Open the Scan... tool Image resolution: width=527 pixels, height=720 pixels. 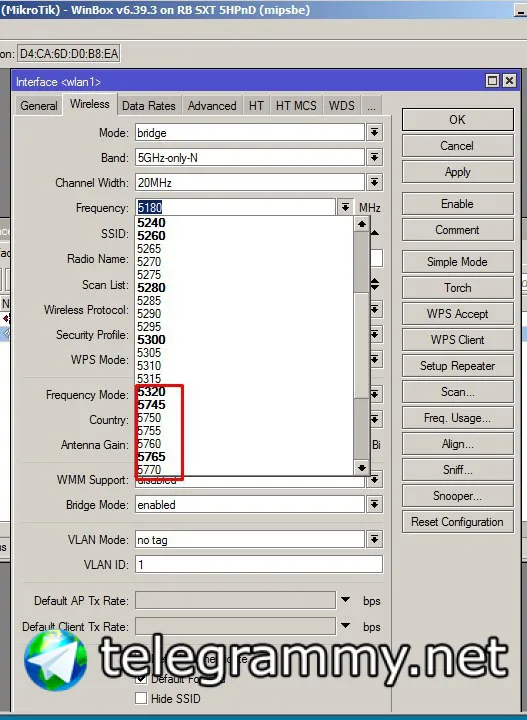pyautogui.click(x=458, y=392)
